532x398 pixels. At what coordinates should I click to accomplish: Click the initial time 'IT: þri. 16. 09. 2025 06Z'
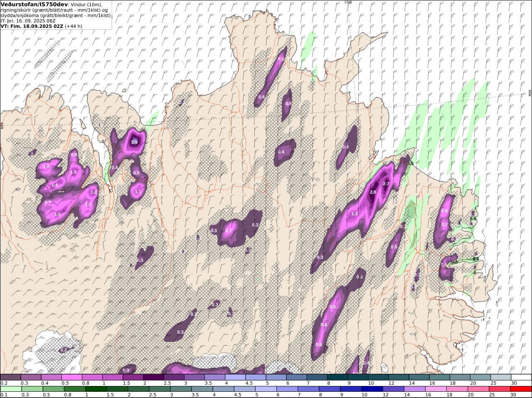28,20
